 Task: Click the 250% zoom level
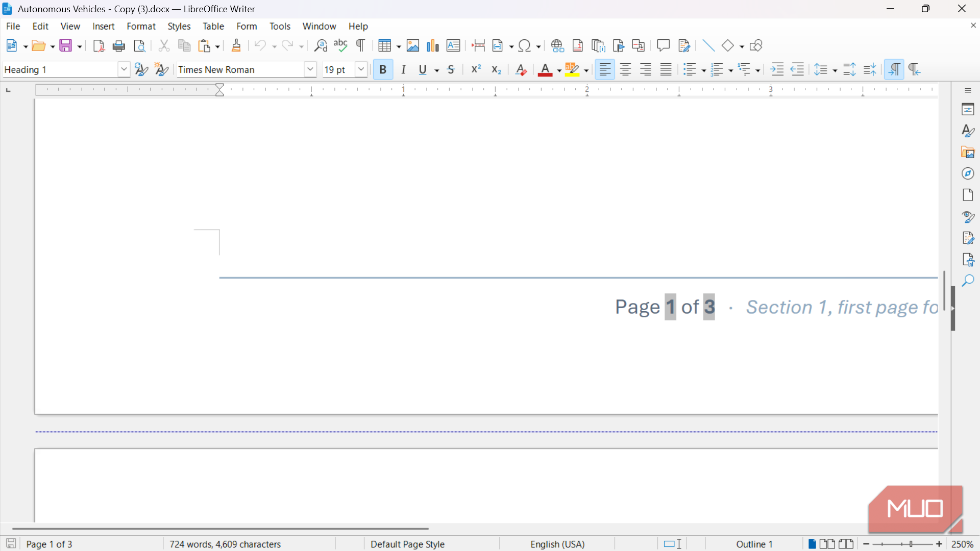click(x=963, y=544)
